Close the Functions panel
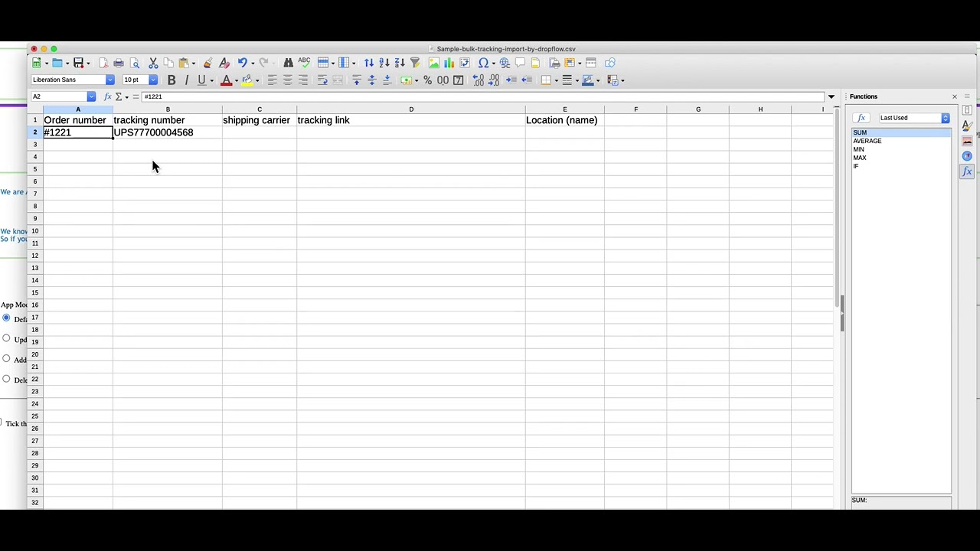Image resolution: width=980 pixels, height=551 pixels. point(954,96)
